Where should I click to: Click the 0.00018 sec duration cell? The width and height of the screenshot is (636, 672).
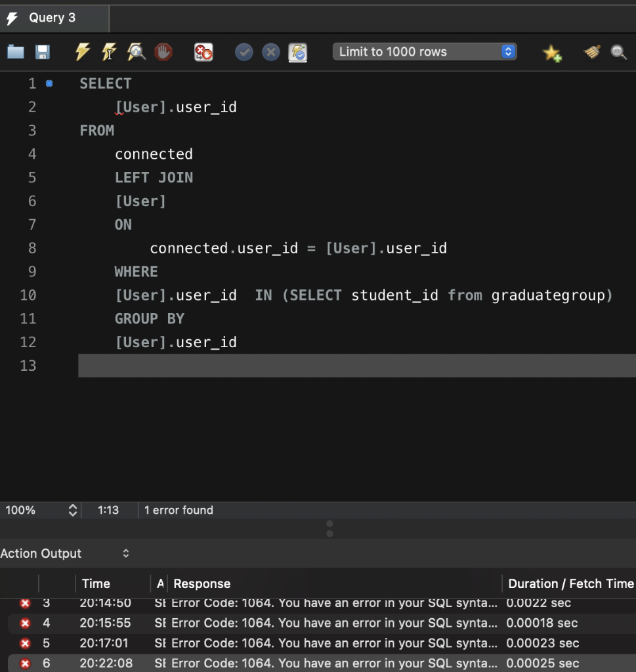pos(541,623)
